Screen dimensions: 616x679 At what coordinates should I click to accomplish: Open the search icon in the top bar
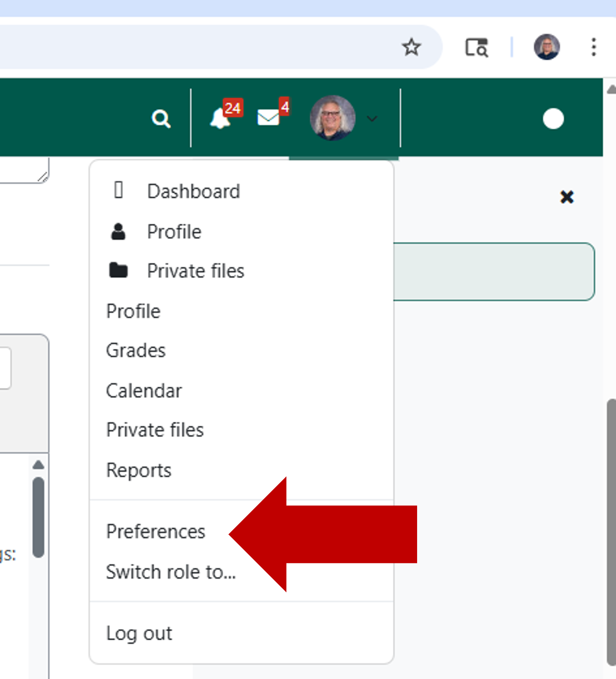point(161,119)
